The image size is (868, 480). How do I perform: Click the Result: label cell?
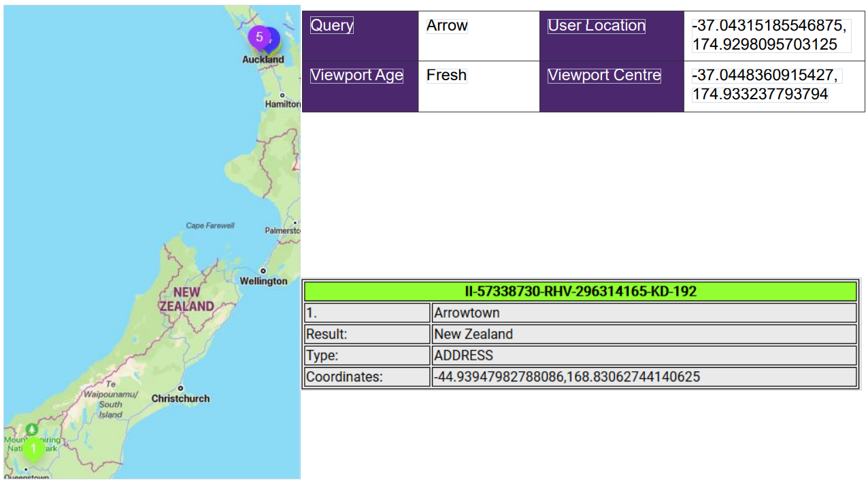[367, 334]
